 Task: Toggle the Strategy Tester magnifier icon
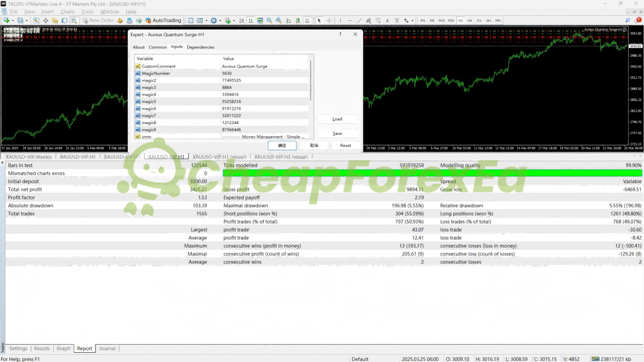[x=74, y=20]
